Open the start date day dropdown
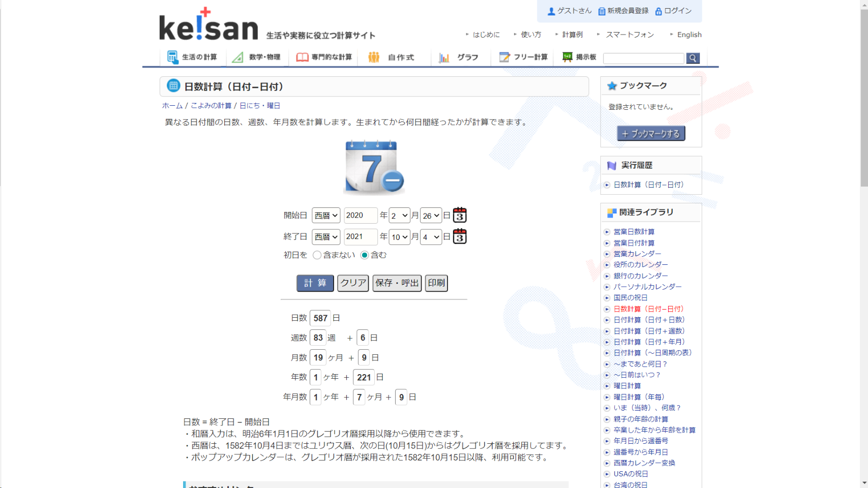868x488 pixels. tap(431, 216)
